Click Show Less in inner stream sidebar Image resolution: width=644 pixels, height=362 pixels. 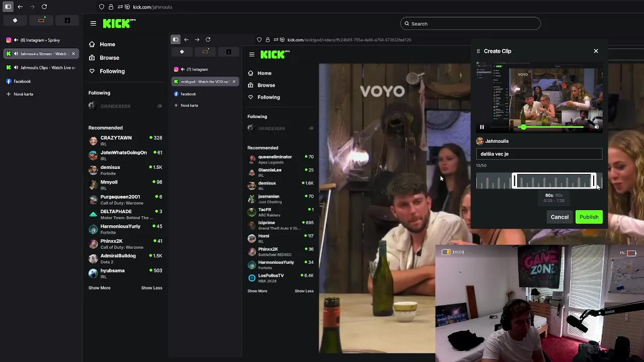coord(304,291)
